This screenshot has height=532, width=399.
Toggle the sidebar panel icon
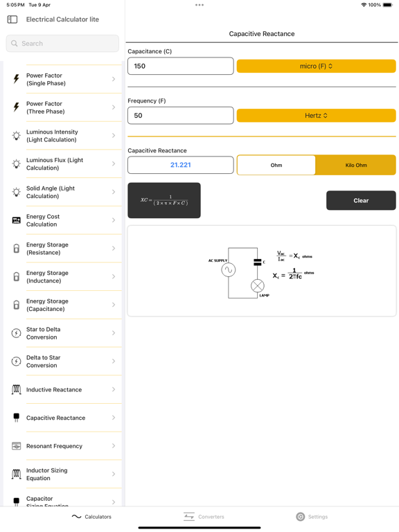click(x=12, y=19)
